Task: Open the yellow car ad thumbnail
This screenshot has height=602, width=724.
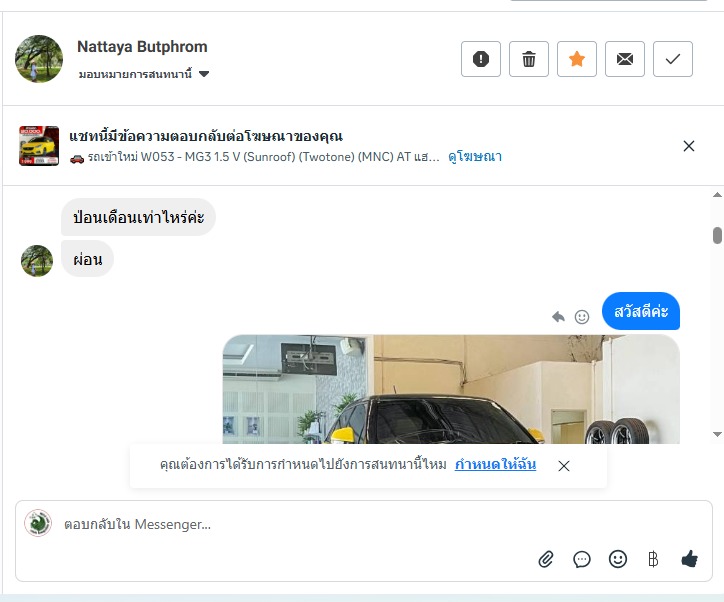Action: click(39, 145)
